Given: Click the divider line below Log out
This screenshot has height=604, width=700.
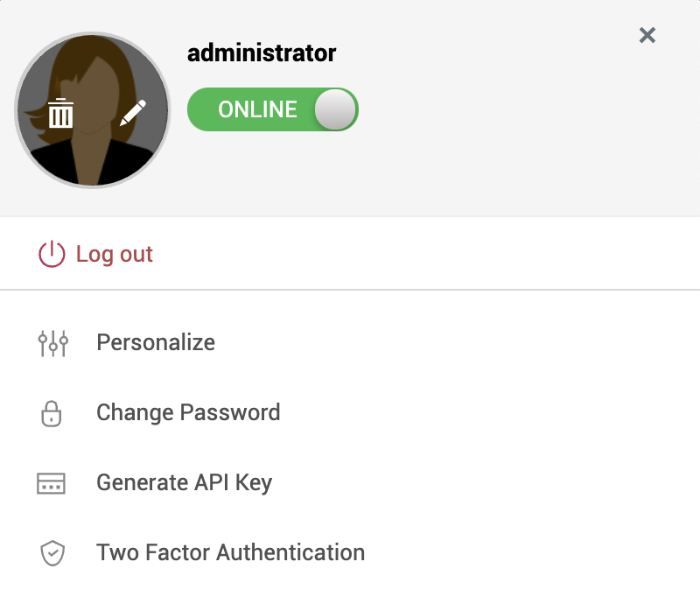Looking at the screenshot, I should tap(350, 289).
